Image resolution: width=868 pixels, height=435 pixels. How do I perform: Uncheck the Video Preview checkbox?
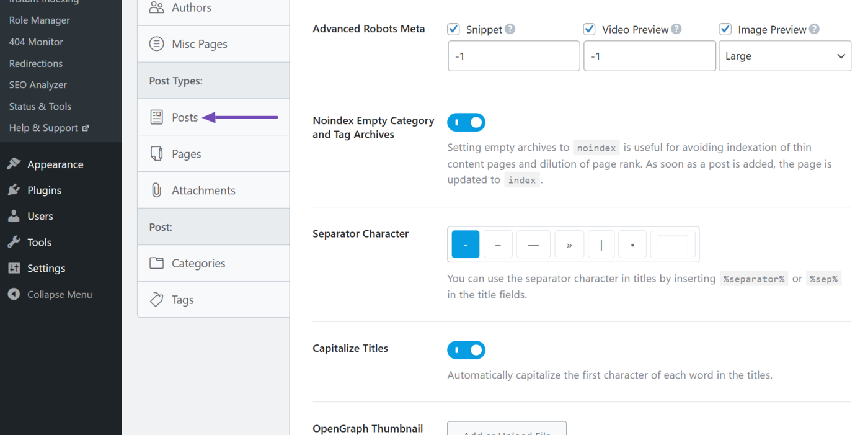[x=589, y=29]
